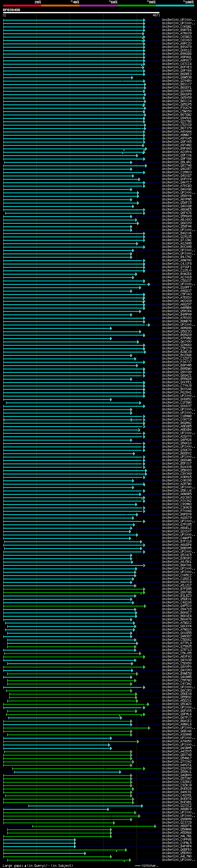
Task: Select label UniRef100_B0FVE3
Action: [177, 67]
